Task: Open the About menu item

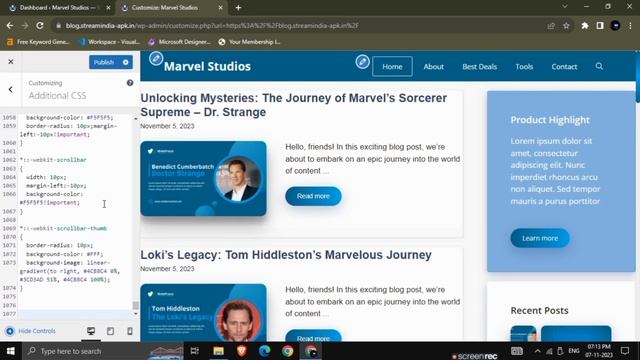Action: [433, 67]
